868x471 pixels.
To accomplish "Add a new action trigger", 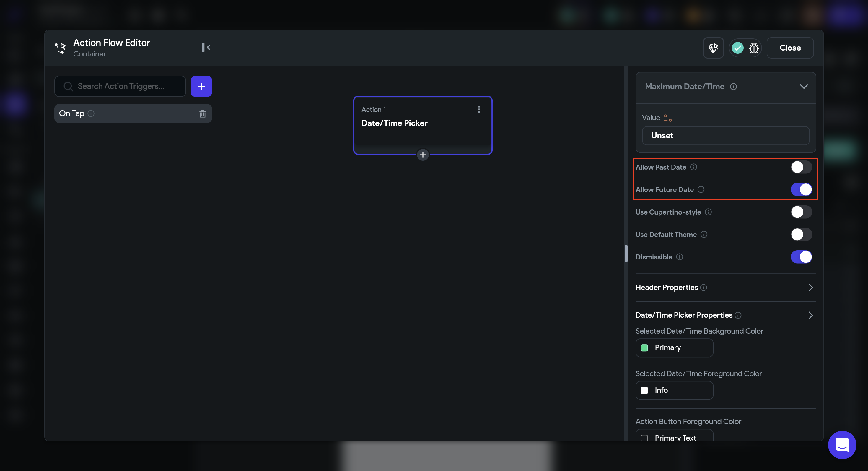I will [x=201, y=86].
